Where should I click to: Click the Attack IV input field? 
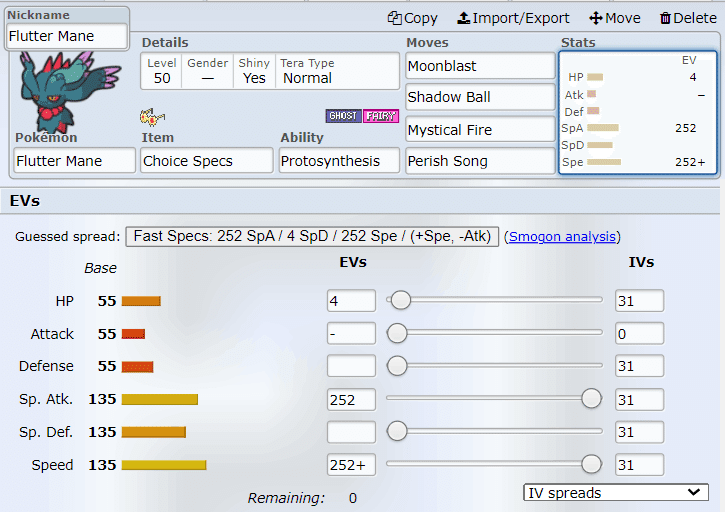(639, 333)
